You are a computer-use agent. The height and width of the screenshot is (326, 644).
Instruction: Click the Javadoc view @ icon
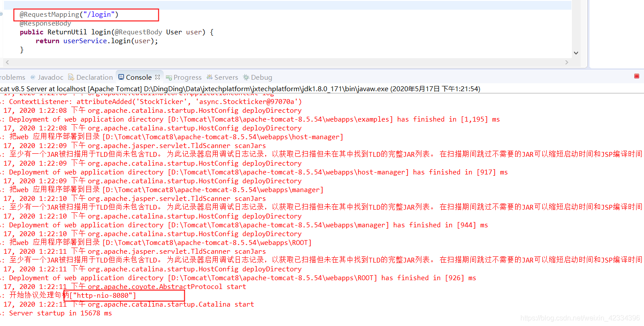(x=33, y=77)
